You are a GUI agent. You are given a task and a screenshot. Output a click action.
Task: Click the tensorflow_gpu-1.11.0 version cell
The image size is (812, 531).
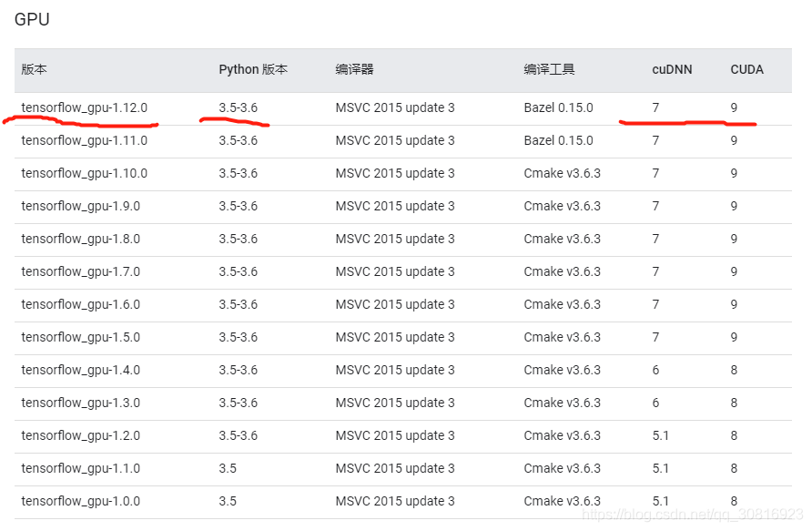85,140
